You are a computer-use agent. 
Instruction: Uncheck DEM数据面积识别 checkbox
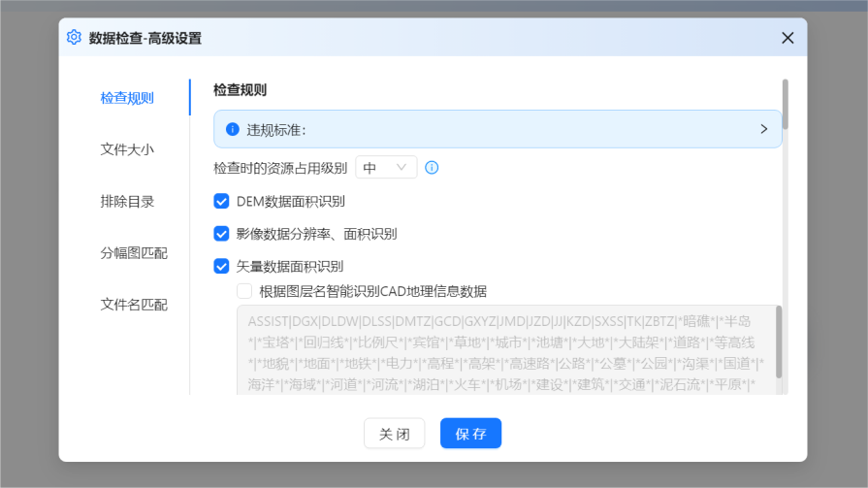[x=221, y=202]
